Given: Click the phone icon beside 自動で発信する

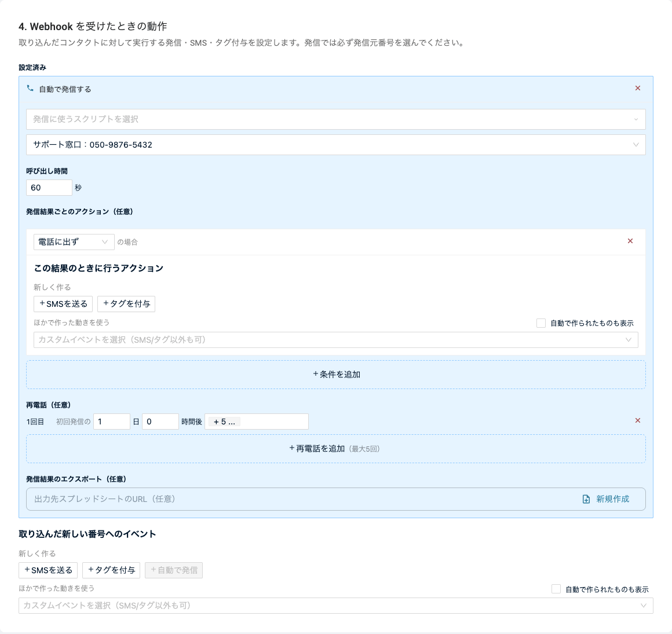Looking at the screenshot, I should (x=30, y=88).
